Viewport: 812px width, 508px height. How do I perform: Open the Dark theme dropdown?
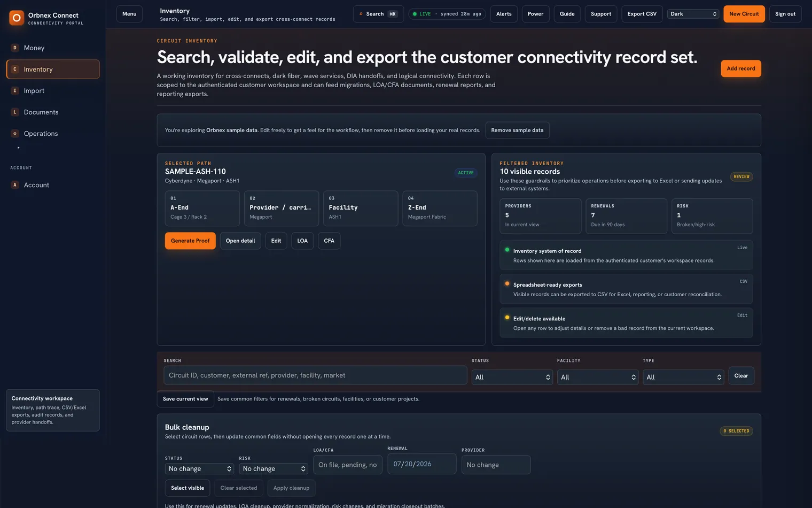click(x=693, y=14)
